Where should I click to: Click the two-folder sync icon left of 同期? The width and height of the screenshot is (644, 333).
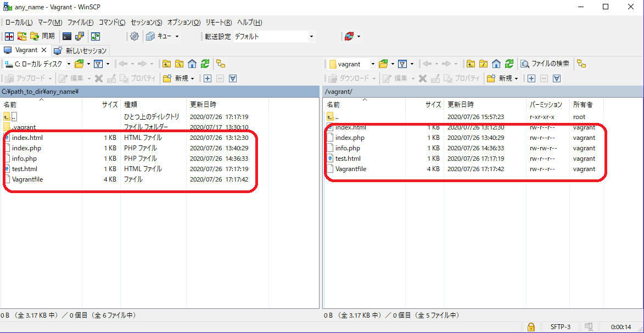click(x=21, y=36)
